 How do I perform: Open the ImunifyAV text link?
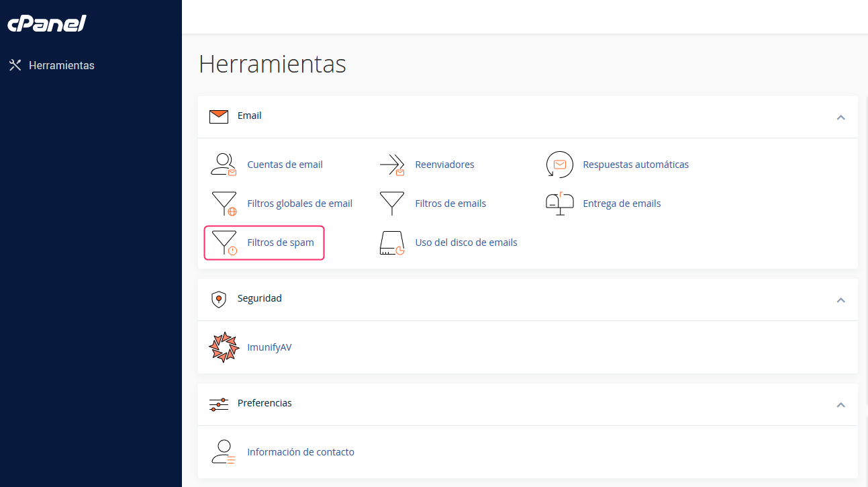269,347
